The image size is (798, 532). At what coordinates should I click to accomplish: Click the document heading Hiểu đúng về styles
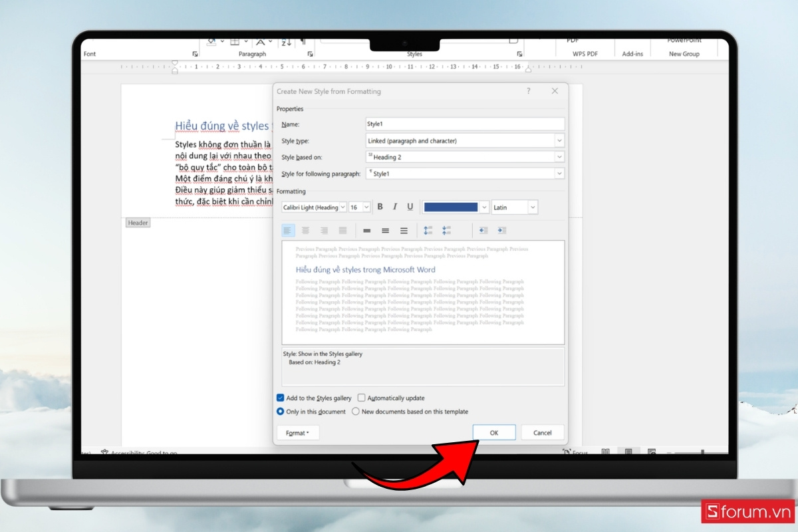[x=223, y=126]
